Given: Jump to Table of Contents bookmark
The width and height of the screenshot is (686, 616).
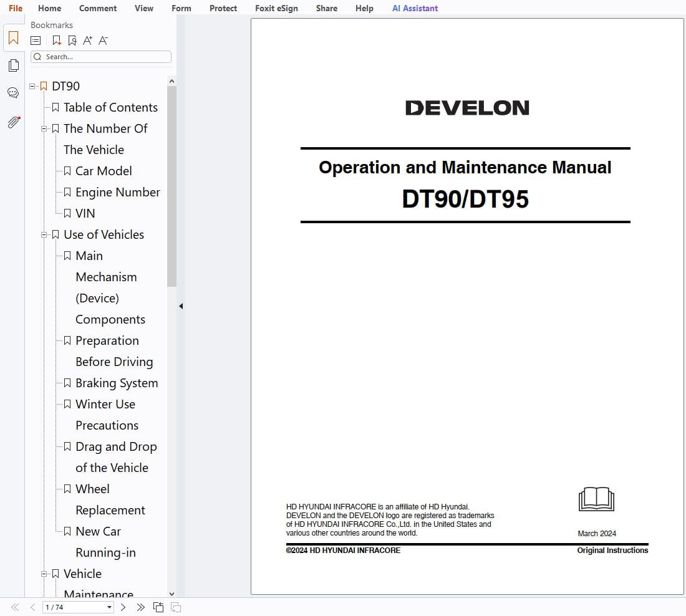Looking at the screenshot, I should (x=110, y=107).
